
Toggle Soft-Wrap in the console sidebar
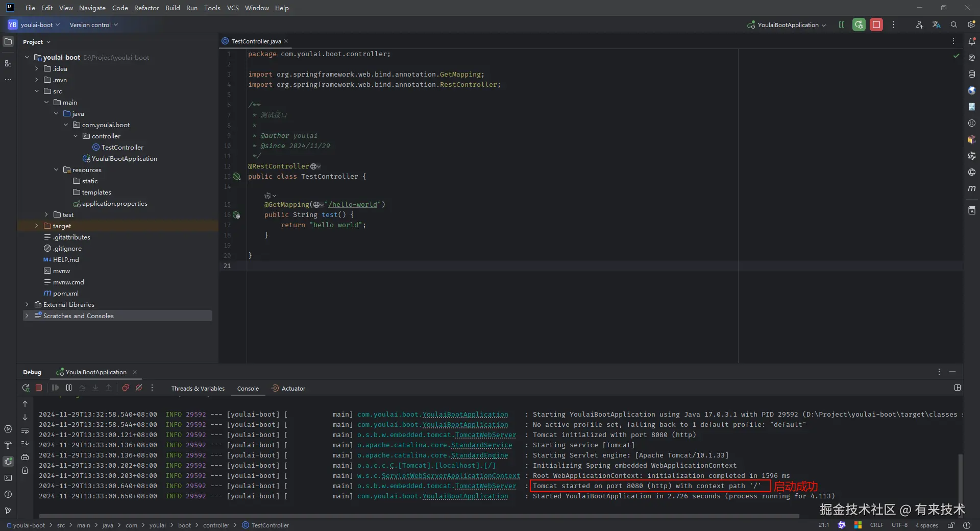25,430
